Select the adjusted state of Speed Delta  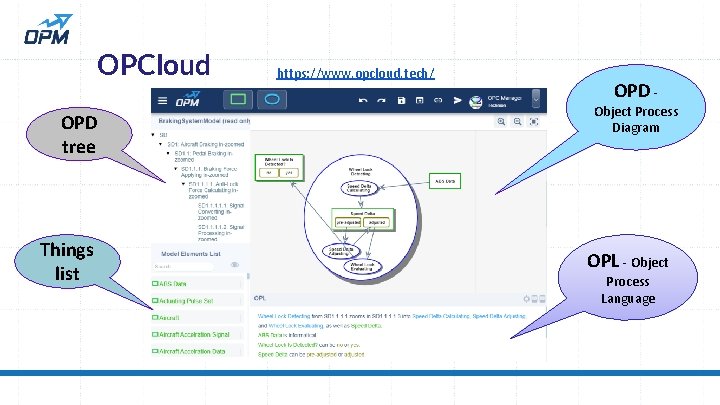tap(377, 223)
